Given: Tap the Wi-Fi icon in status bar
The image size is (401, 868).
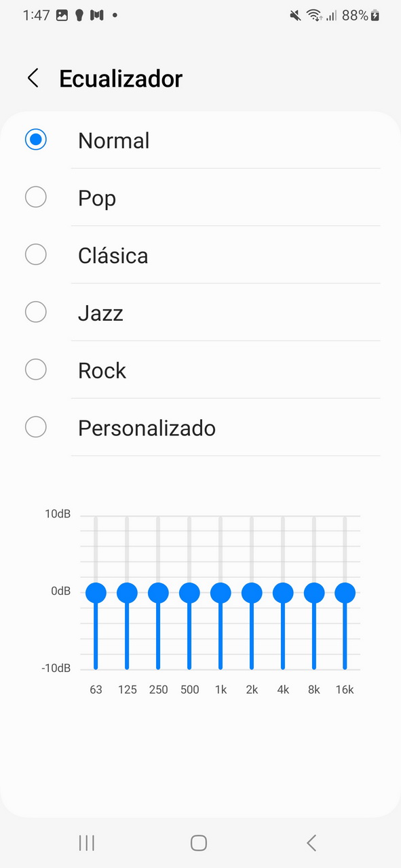Looking at the screenshot, I should pos(313,15).
